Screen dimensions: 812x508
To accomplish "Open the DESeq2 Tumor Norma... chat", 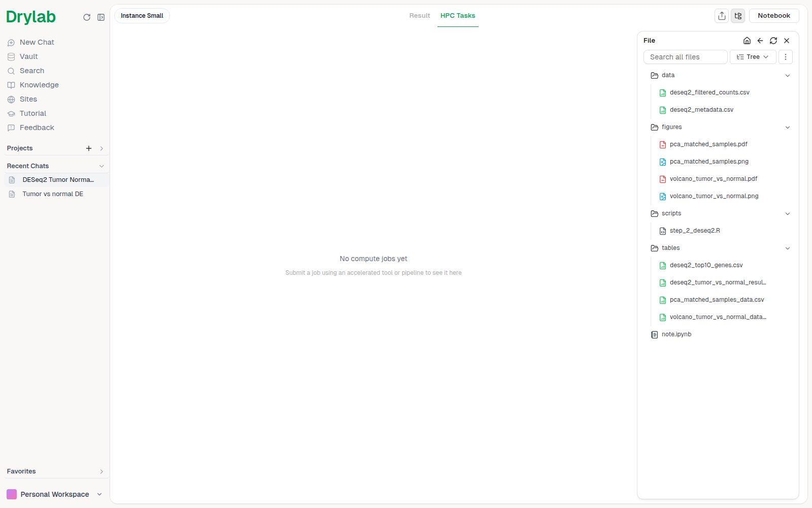I will [57, 180].
